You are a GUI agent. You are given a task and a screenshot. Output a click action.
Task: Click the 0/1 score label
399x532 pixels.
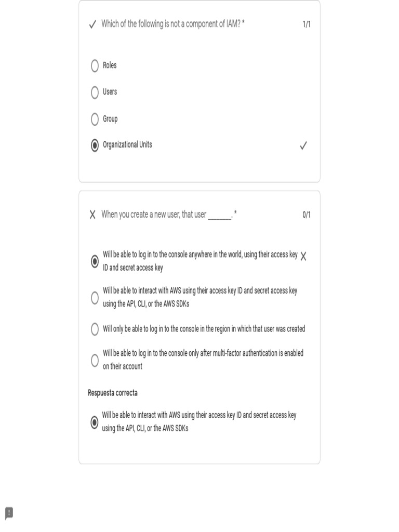(x=307, y=215)
